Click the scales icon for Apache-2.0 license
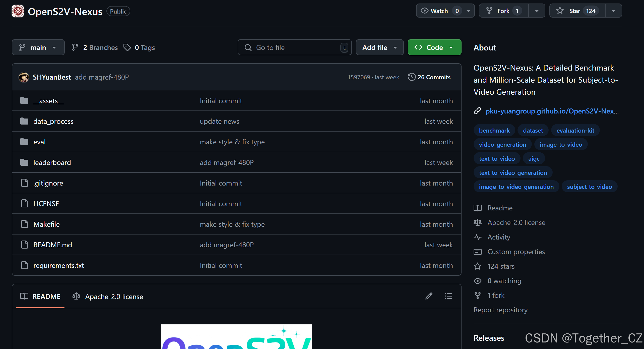This screenshot has height=349, width=644. tap(478, 222)
